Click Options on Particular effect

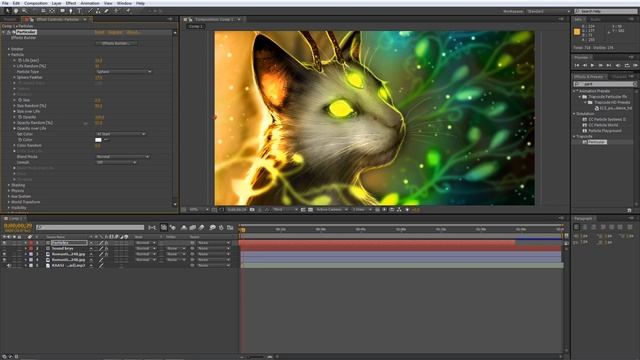click(115, 32)
